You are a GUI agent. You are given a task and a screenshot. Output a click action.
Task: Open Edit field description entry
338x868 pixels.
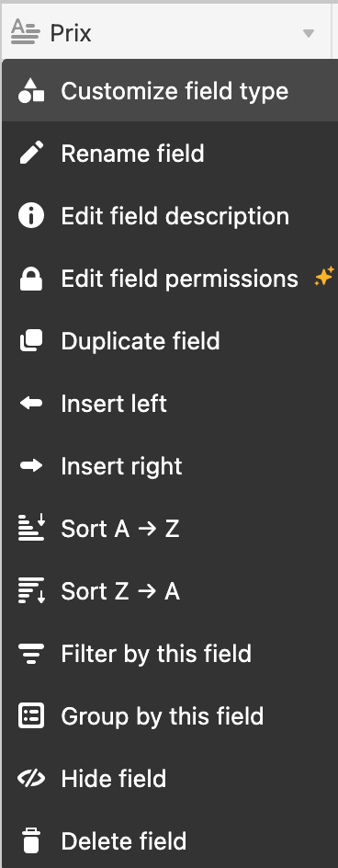[169, 216]
